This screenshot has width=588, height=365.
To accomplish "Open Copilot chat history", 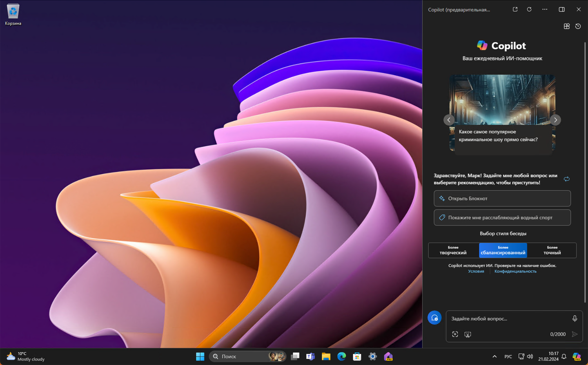I will [578, 26].
